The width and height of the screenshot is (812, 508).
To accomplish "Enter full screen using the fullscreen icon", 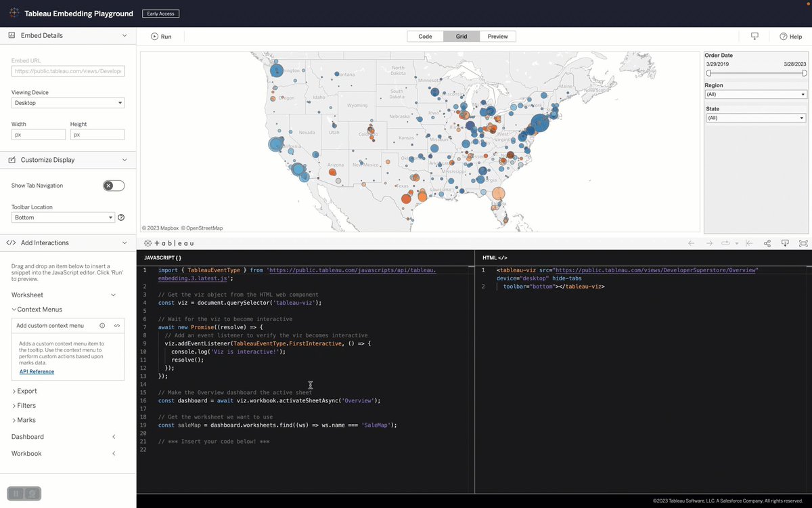I will [x=803, y=243].
